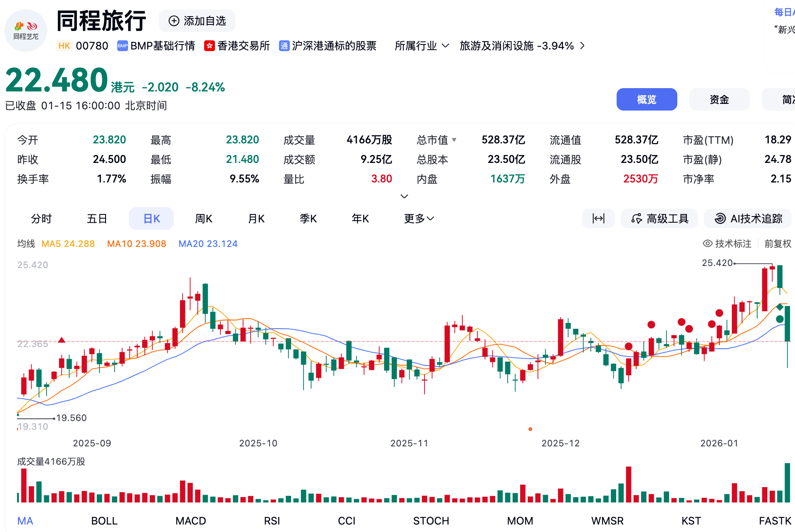Screen dimensions: 795x532
Task: Click the chart measure icon beside 高级工具
Action: (x=598, y=218)
